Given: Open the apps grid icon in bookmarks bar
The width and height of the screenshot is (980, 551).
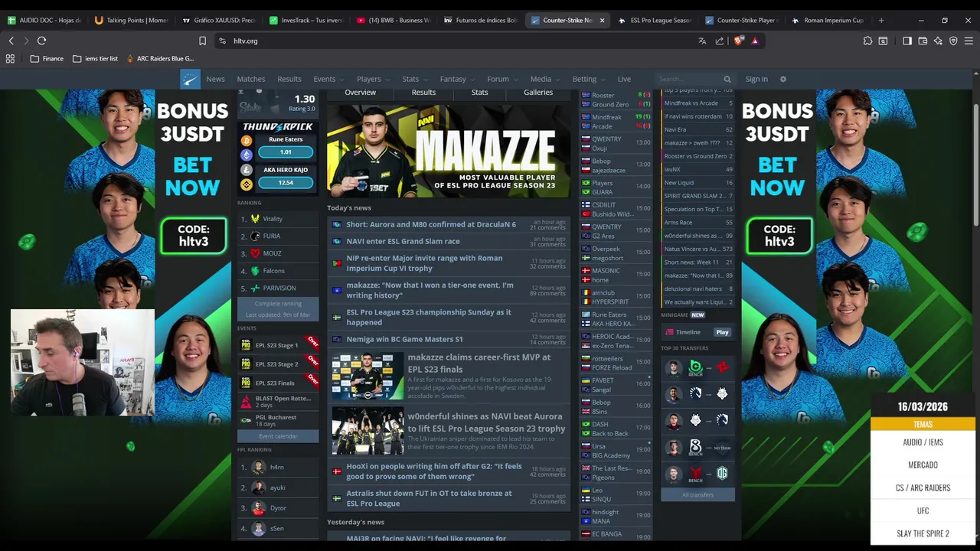Looking at the screenshot, I should [x=10, y=58].
